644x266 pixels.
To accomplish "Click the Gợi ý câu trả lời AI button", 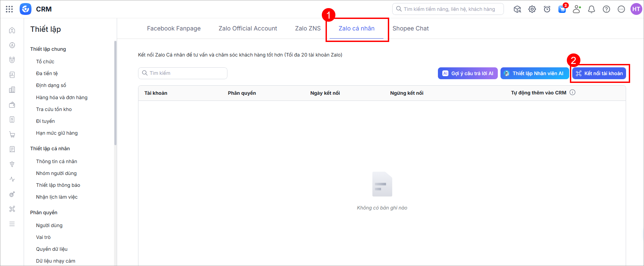I will [468, 73].
